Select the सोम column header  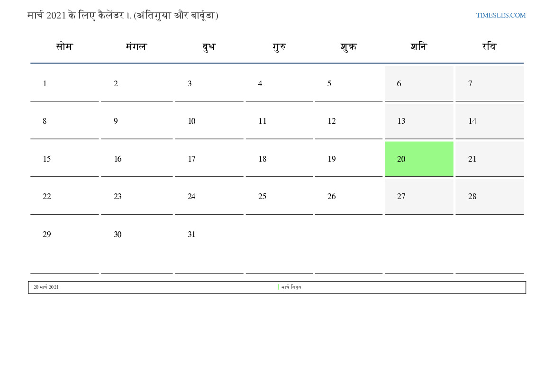64,47
